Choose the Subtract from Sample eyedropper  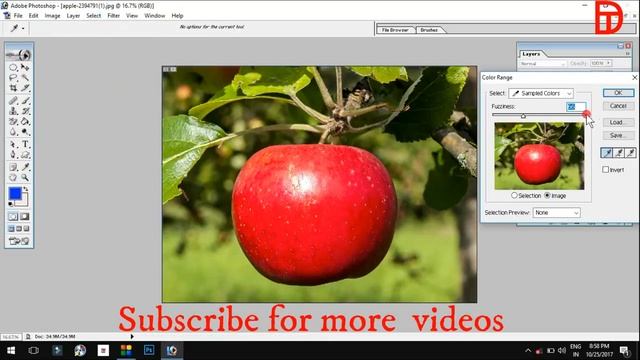click(631, 153)
